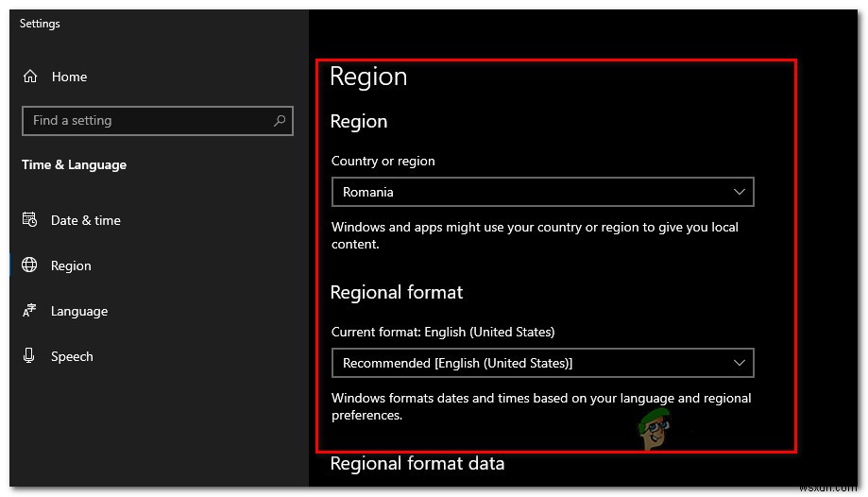Viewport: 868px width, 497px height.
Task: Click the Home house icon
Action: tap(30, 77)
